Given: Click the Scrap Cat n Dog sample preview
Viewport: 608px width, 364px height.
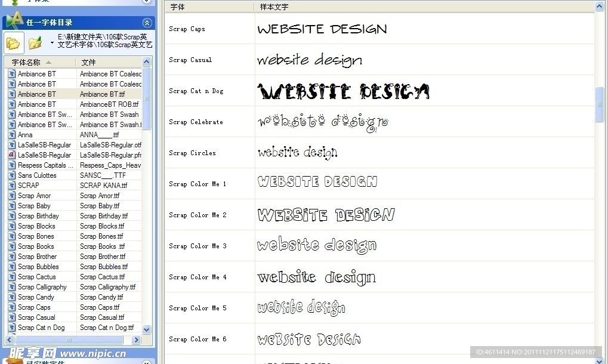Looking at the screenshot, I should tap(344, 91).
